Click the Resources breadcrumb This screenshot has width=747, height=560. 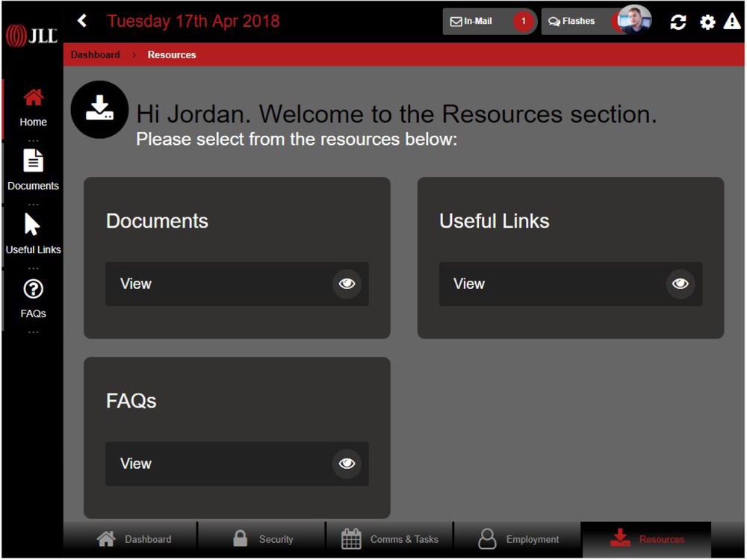(x=172, y=55)
